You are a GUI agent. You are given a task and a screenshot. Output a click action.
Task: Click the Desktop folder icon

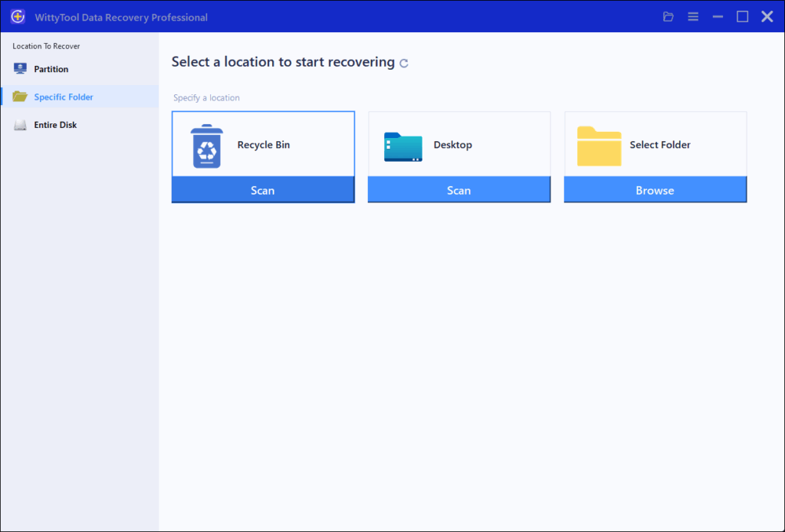402,146
